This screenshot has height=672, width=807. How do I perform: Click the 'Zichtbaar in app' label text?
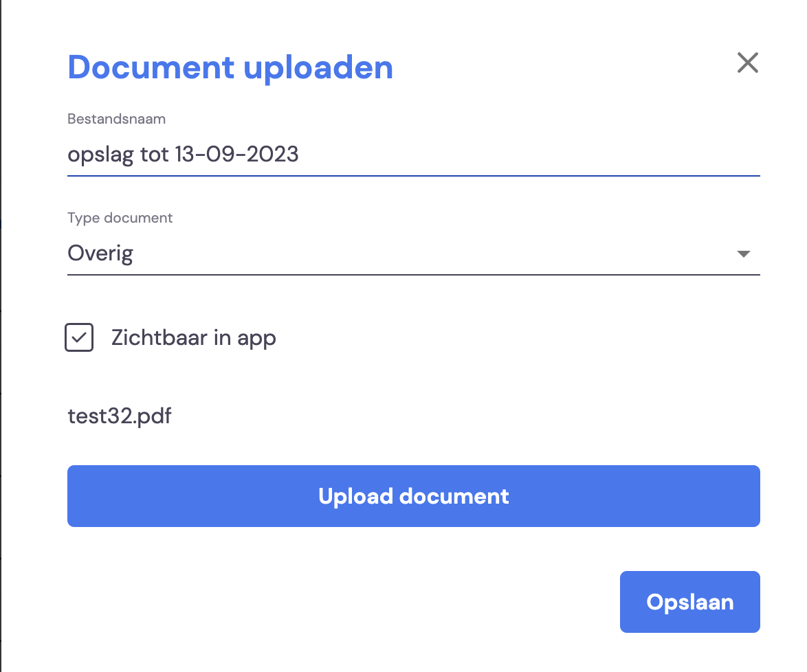(194, 338)
